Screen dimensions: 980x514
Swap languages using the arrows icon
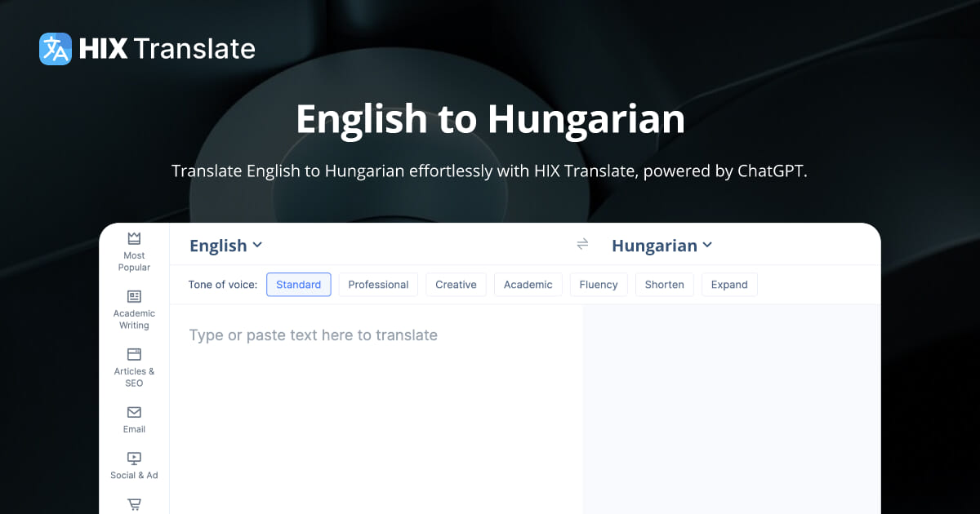point(582,244)
